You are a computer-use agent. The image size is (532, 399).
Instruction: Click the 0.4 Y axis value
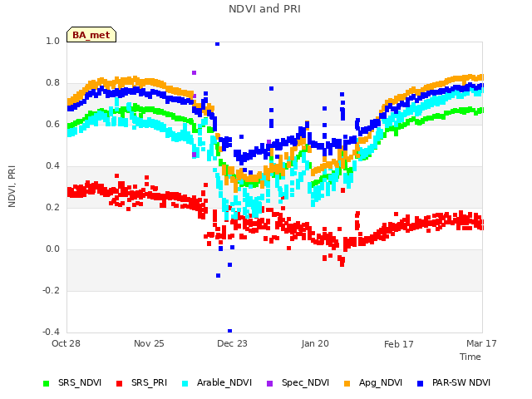pos(52,166)
